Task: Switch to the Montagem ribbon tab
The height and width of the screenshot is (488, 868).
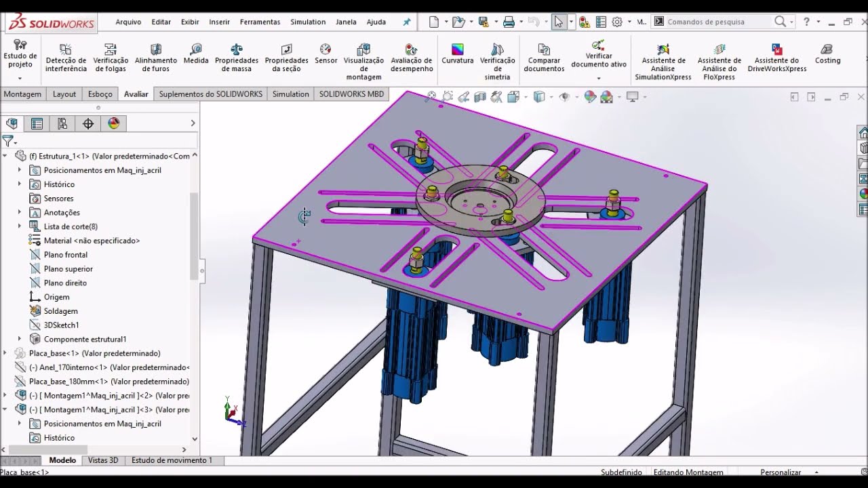Action: [23, 94]
